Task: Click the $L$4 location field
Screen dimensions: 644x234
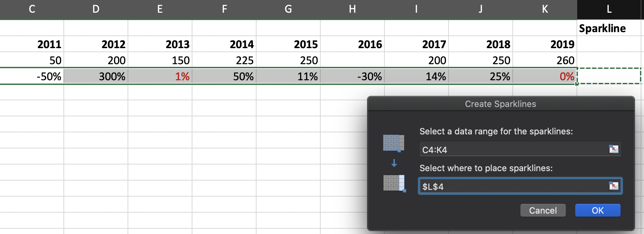Action: tap(513, 186)
